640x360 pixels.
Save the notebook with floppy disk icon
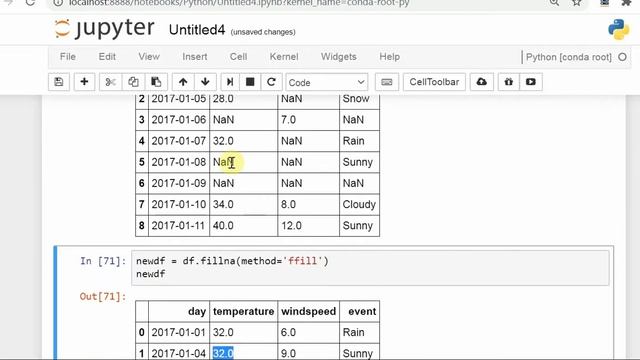59,82
